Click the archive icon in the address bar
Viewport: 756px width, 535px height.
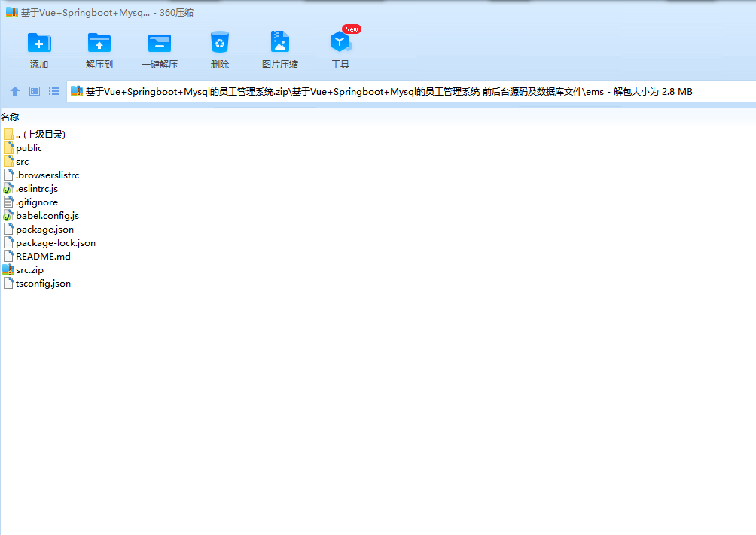[77, 91]
